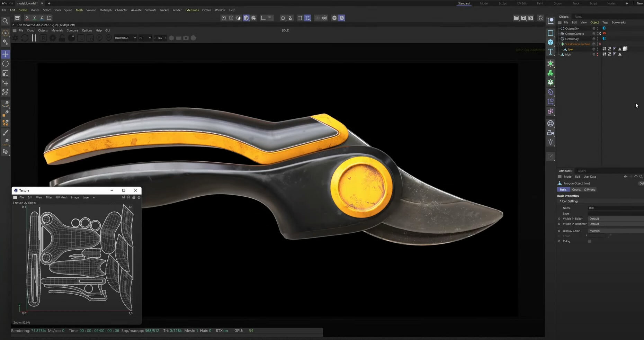Restart render with refresh icon in Live Viewer
The image size is (644, 340).
[x=25, y=38]
